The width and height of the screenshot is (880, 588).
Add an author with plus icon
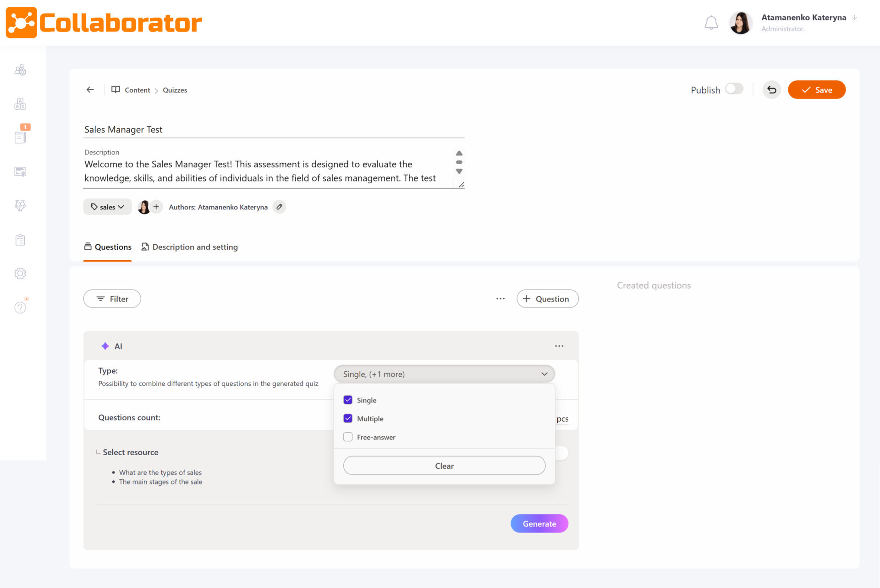click(156, 207)
